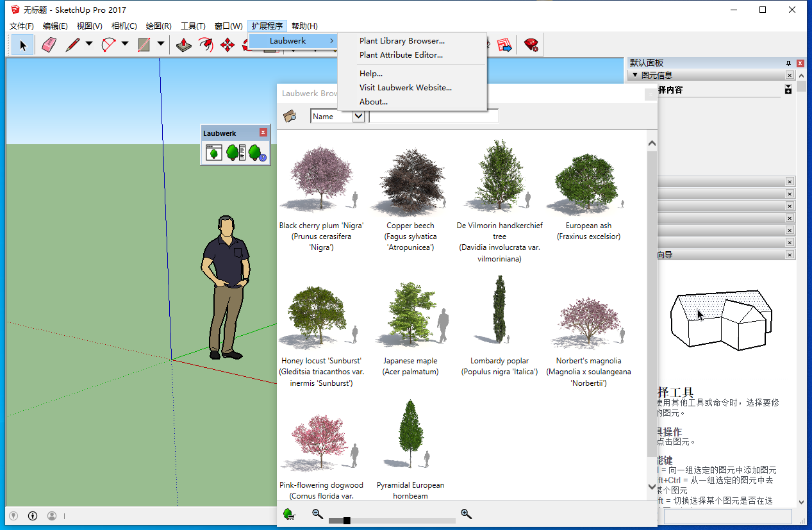Image resolution: width=812 pixels, height=530 pixels.
Task: Close the 向导 instructor panel section
Action: point(790,255)
